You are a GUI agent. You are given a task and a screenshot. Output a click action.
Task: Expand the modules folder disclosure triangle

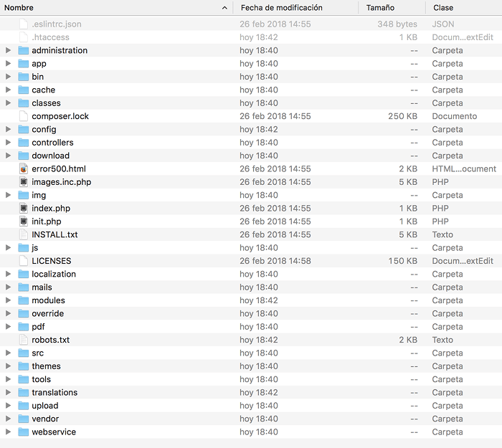coord(8,300)
